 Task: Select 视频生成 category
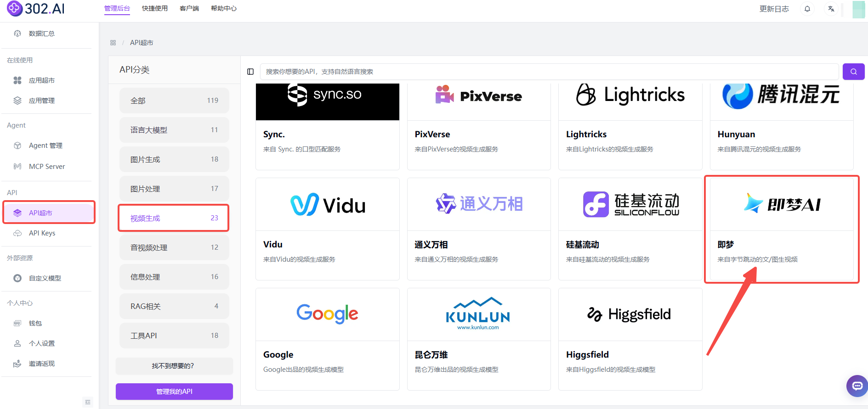[174, 218]
